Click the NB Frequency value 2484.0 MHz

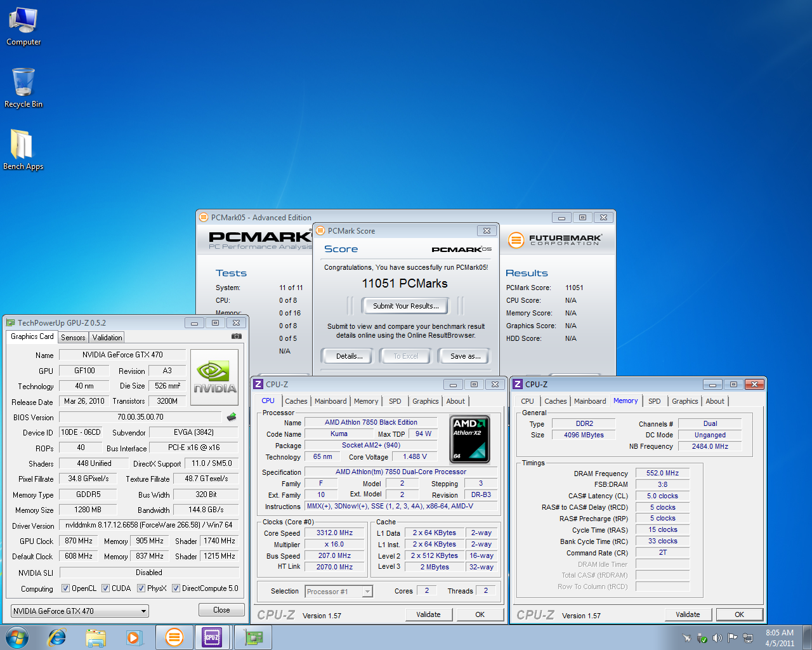pos(710,446)
